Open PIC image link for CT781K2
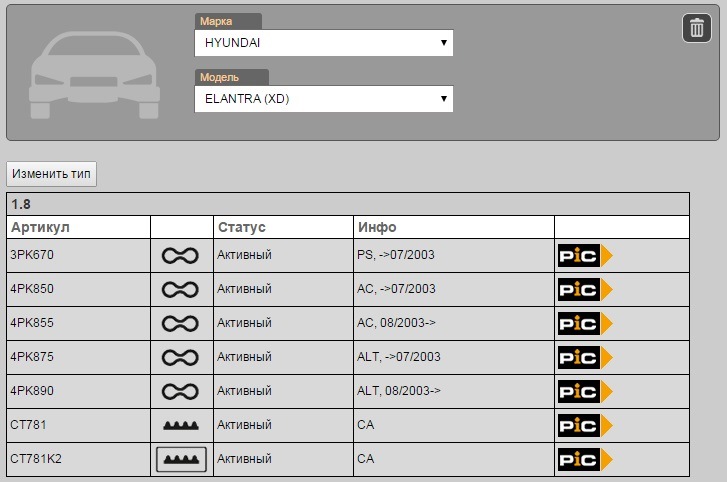The width and height of the screenshot is (727, 482). pos(585,459)
